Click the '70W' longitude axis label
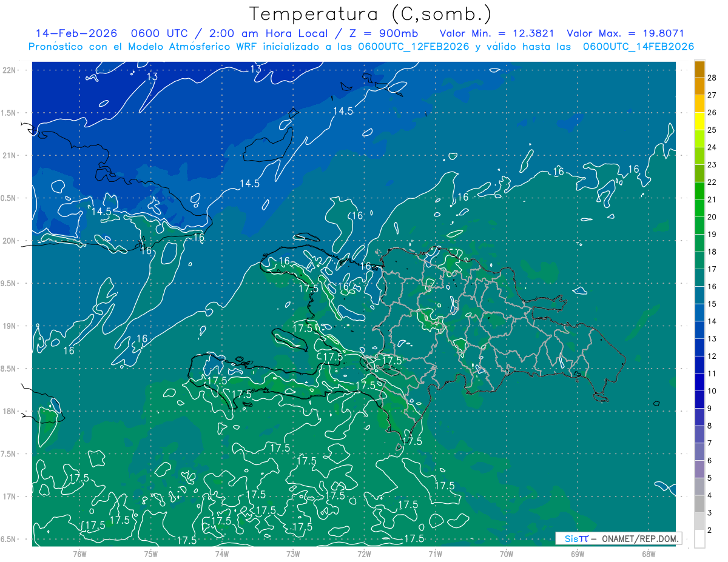Viewport: 728px width, 562px height. tap(507, 554)
